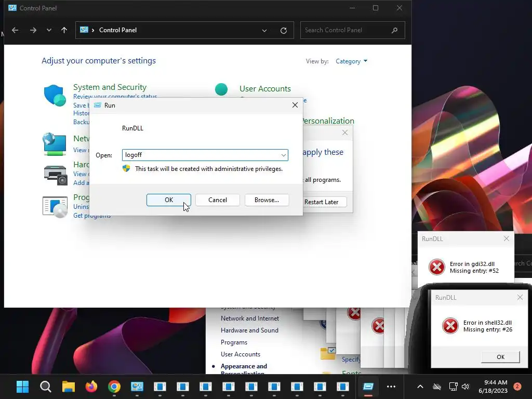Click the Control Panel address bar path
Viewport: 532px width, 399px height.
[x=118, y=30]
